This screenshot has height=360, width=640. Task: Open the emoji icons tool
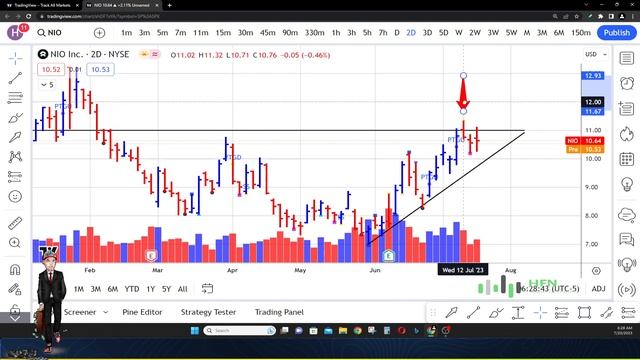(x=16, y=197)
